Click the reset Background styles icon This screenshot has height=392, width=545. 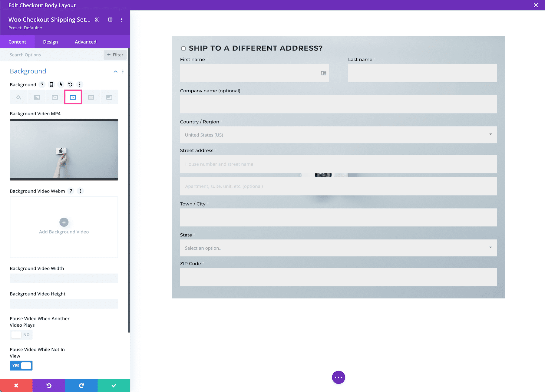pos(70,84)
